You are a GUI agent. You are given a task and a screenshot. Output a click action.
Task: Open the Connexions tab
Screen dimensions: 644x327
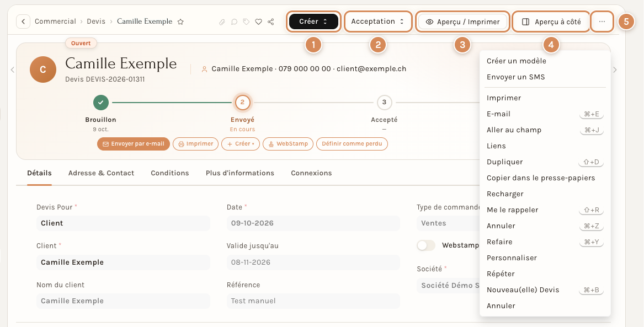click(311, 173)
